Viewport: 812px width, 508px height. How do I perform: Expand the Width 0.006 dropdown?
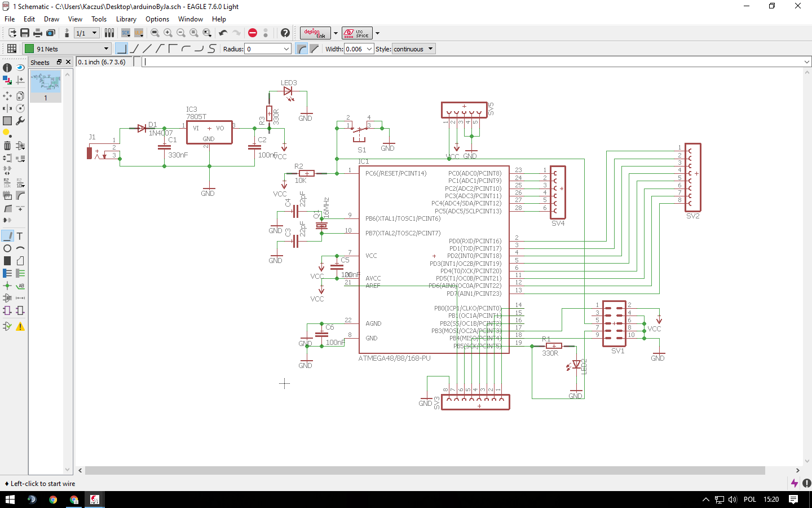click(x=369, y=49)
